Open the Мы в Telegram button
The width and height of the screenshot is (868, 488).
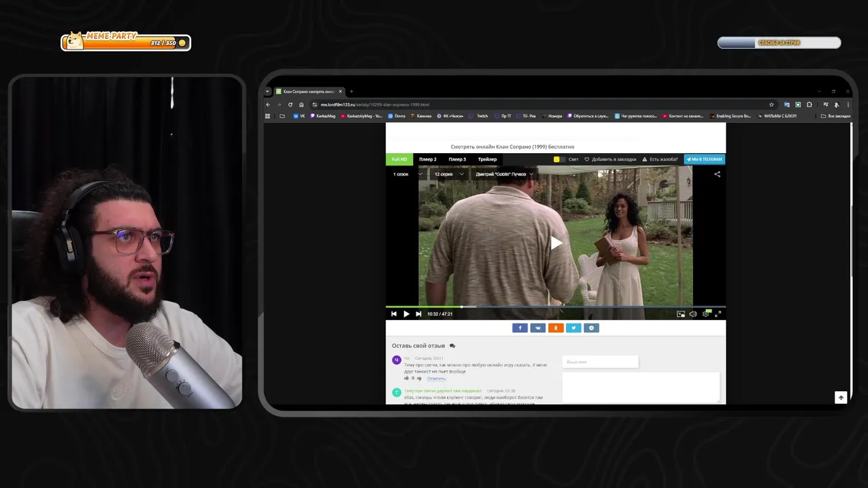coord(705,159)
